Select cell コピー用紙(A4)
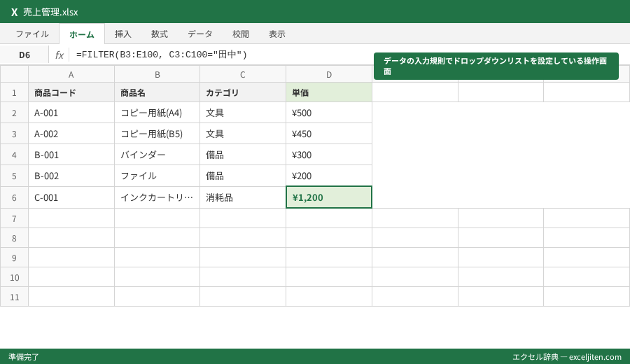630x364 pixels. point(157,113)
